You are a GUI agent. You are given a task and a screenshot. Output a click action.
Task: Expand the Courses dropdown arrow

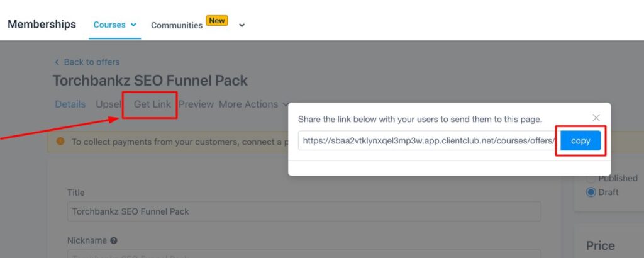coord(133,25)
